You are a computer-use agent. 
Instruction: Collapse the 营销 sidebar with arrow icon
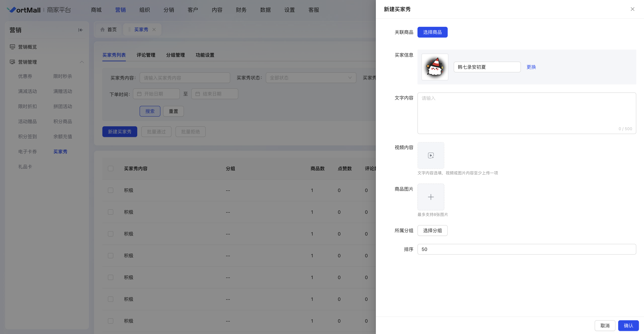[81, 30]
